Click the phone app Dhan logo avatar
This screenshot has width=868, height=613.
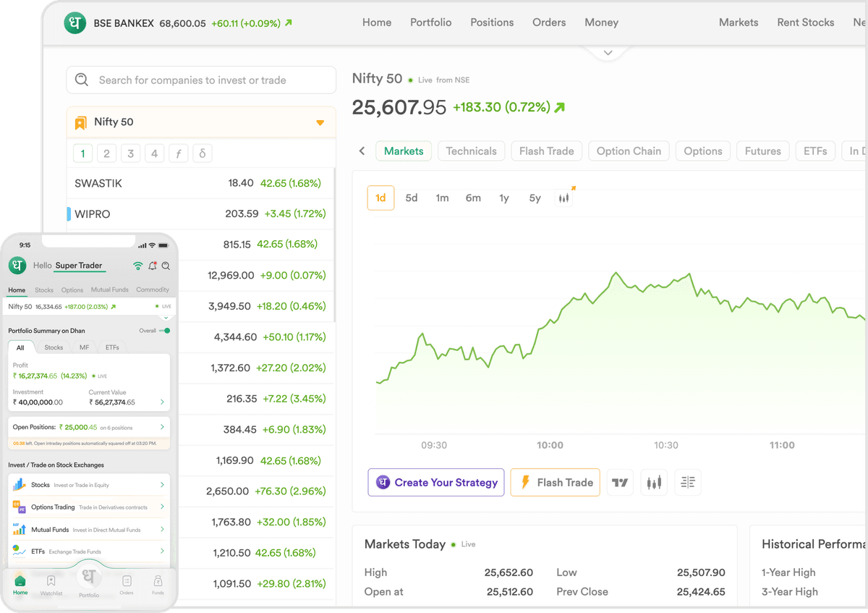pos(17,266)
